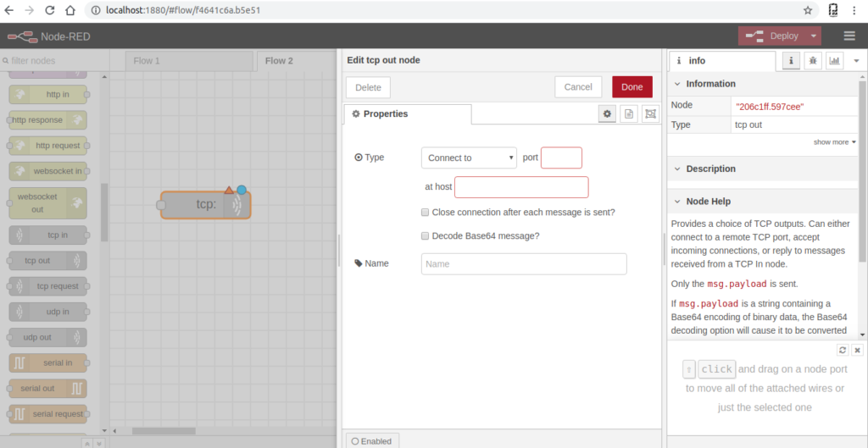The image size is (868, 448).
Task: Click the at host input field
Action: tap(521, 187)
